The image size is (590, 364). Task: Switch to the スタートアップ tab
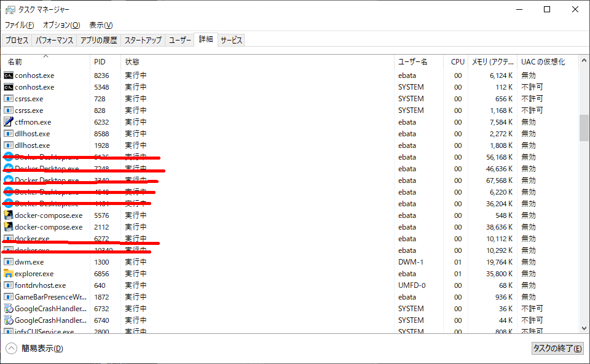(x=143, y=40)
